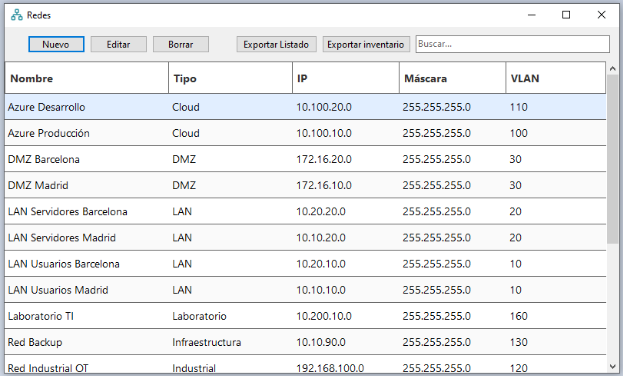Click Tipo cell Infraestructura
This screenshot has height=376, width=624.
point(207,342)
